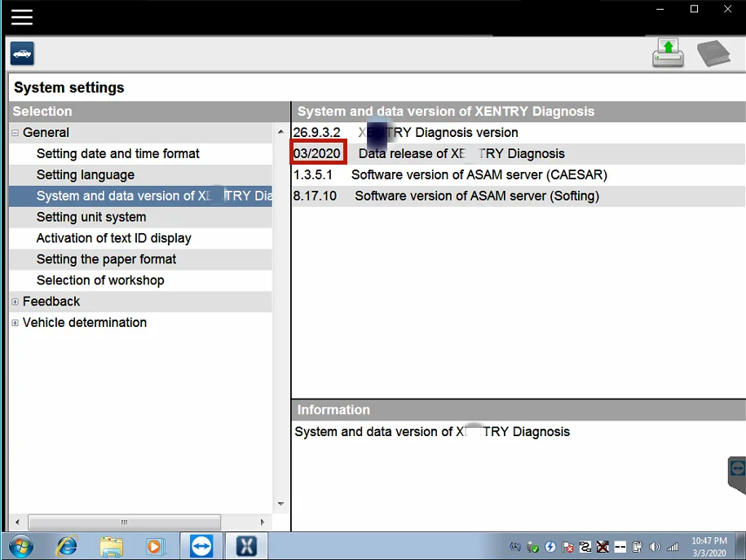Image resolution: width=746 pixels, height=560 pixels.
Task: Expand the Vehicle determination node
Action: tap(15, 323)
